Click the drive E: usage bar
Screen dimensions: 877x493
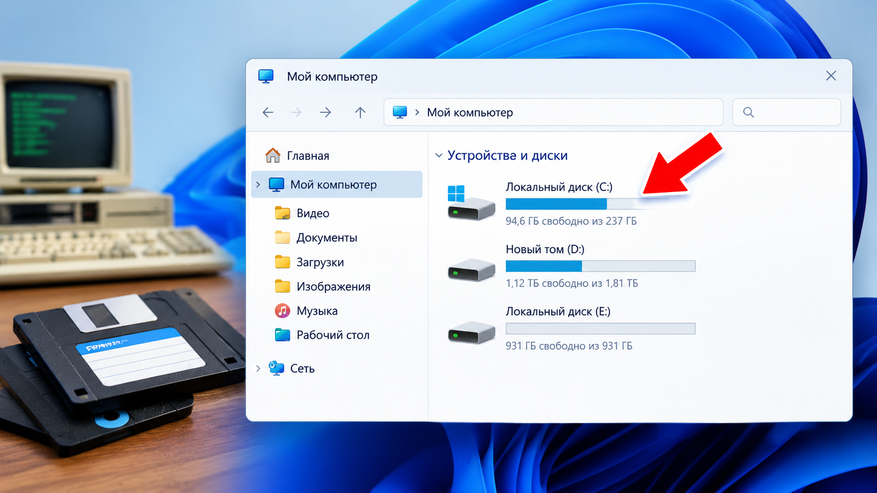coord(600,328)
